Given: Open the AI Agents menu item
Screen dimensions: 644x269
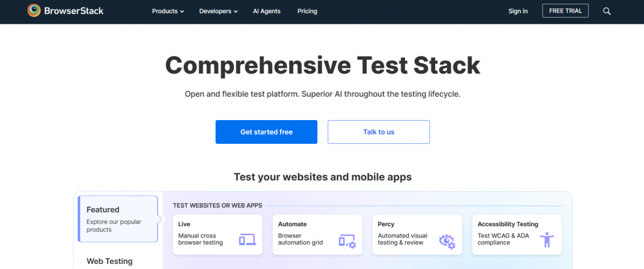Looking at the screenshot, I should point(267,11).
